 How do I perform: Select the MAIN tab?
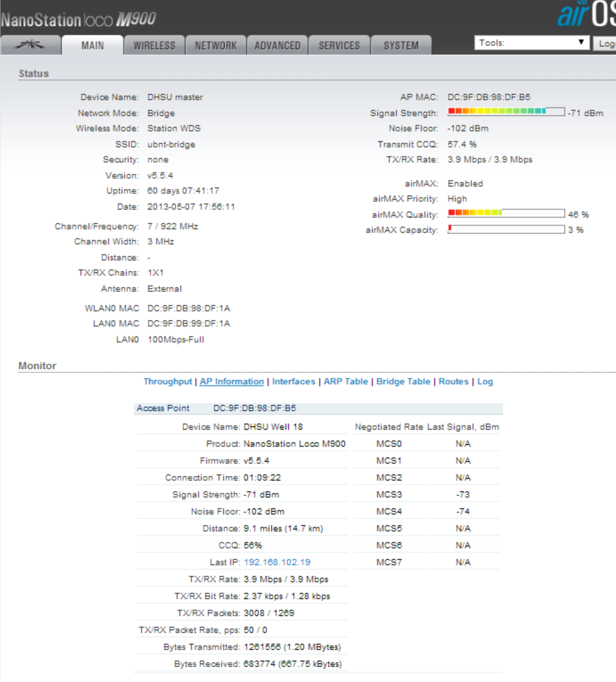pyautogui.click(x=93, y=46)
